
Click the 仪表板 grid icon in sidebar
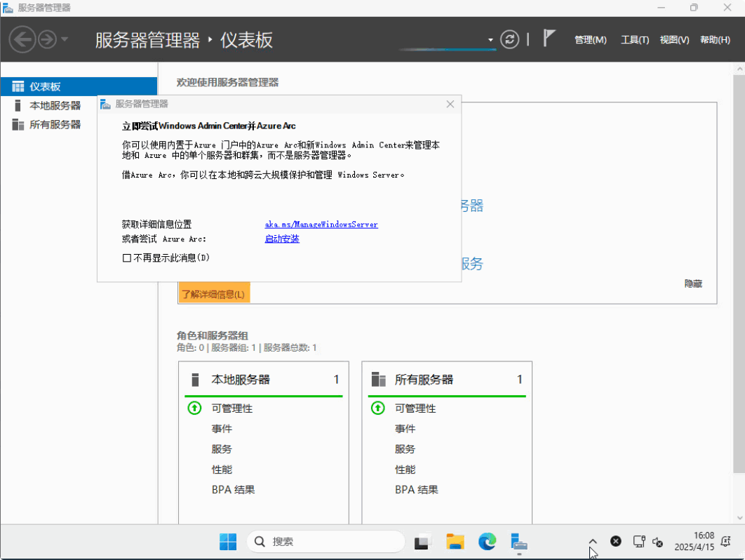(18, 86)
